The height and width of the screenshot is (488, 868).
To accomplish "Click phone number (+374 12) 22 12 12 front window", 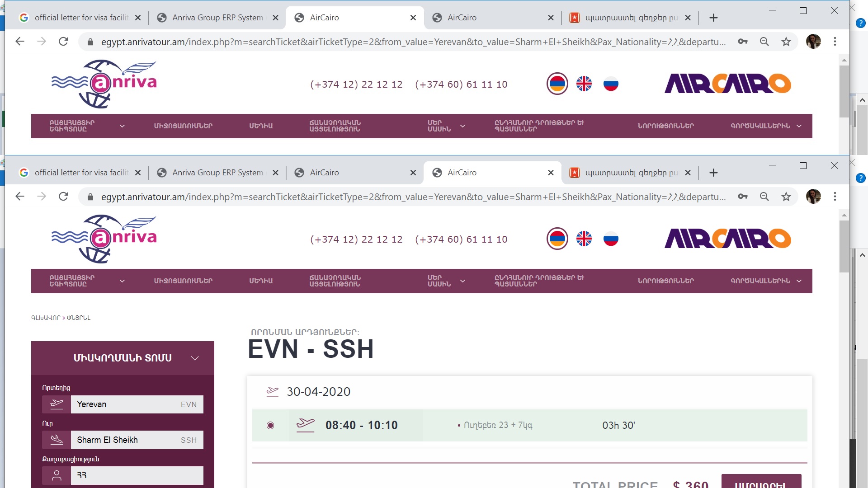I will pos(356,239).
